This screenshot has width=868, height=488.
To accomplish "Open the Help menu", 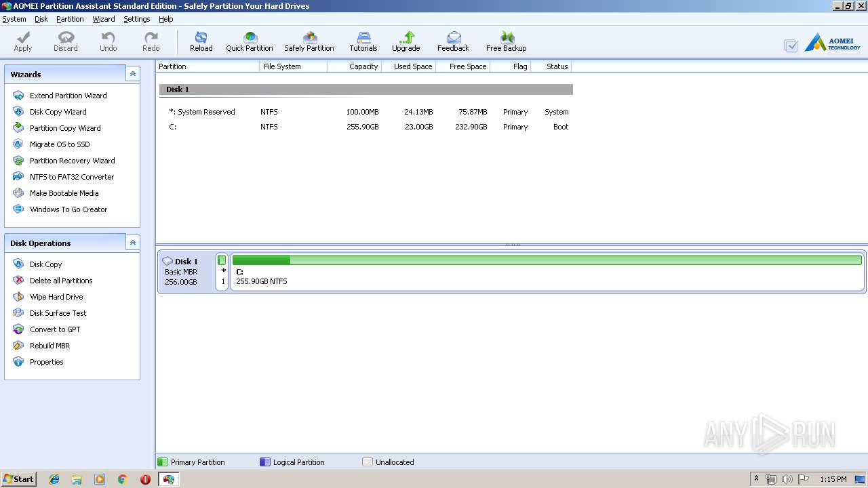I will coord(166,19).
